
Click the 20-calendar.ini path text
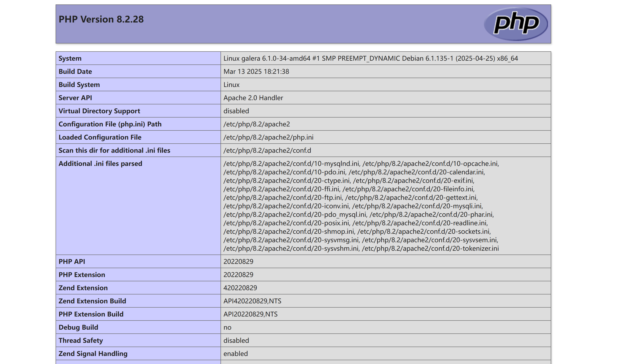pos(417,172)
